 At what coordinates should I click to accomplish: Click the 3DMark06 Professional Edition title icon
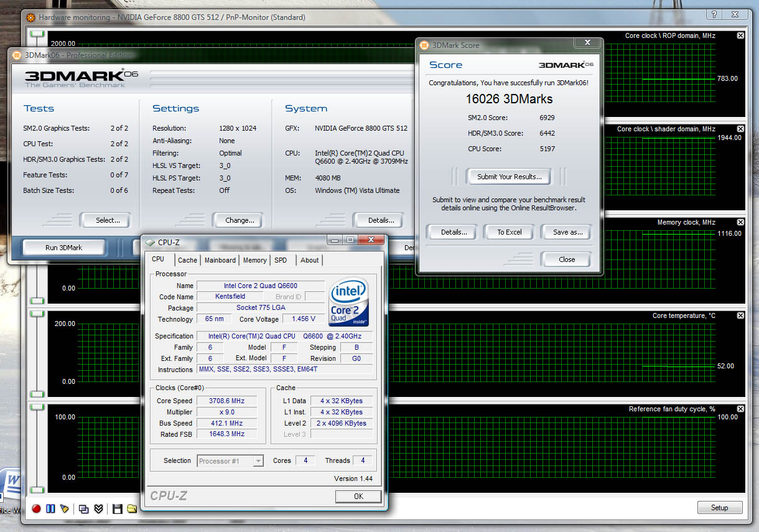point(17,55)
